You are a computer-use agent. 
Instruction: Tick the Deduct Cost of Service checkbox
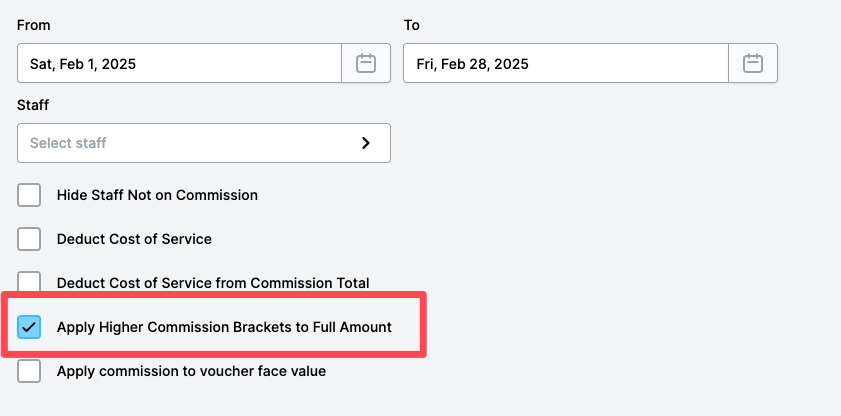coord(29,239)
